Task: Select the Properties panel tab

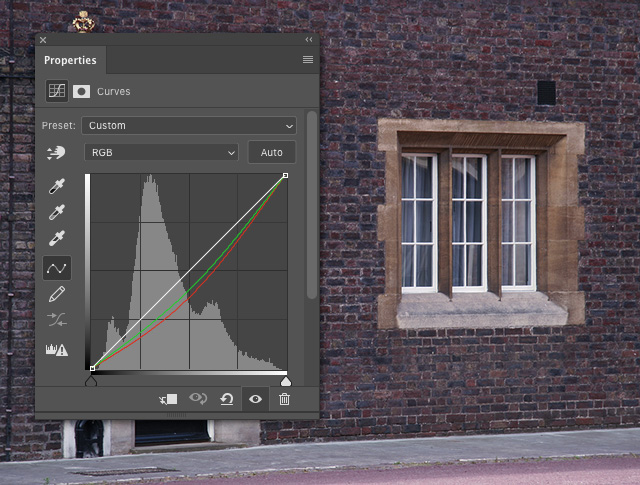Action: [x=70, y=60]
